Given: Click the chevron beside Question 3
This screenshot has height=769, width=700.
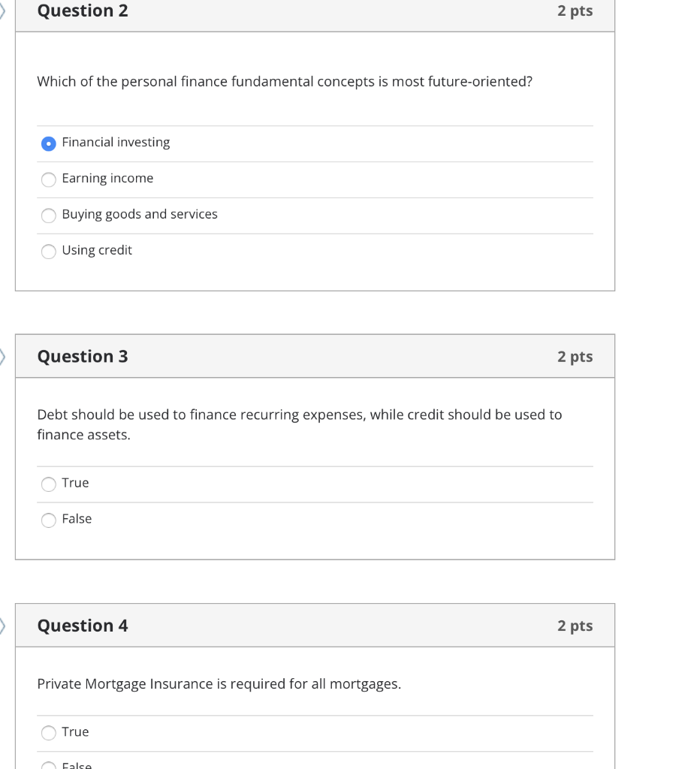Looking at the screenshot, I should pos(4,356).
